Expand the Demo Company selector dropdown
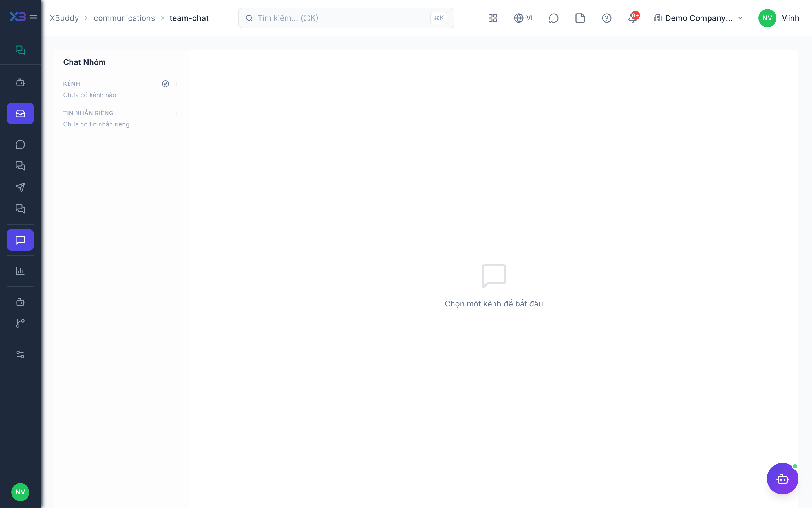This screenshot has height=508, width=812. tap(698, 18)
